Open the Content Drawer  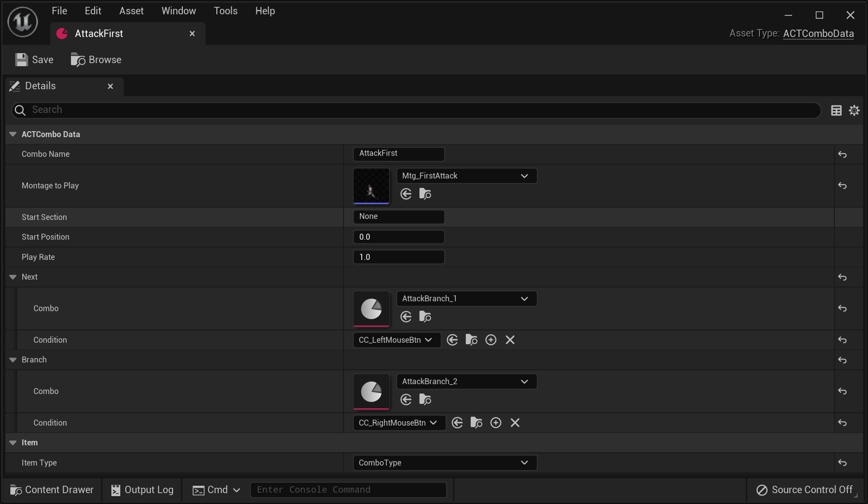tap(52, 490)
